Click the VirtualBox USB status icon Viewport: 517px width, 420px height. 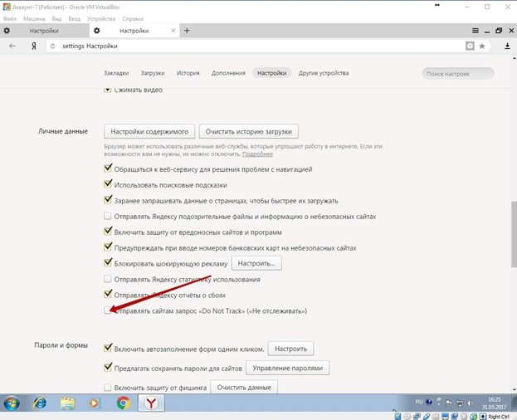(x=427, y=417)
